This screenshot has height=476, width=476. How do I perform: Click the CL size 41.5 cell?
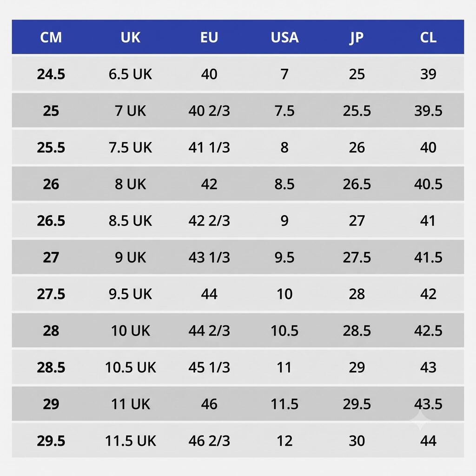(x=428, y=258)
